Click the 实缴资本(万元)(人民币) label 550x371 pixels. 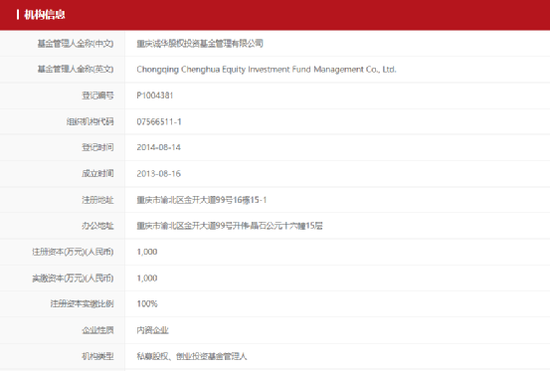(x=73, y=278)
